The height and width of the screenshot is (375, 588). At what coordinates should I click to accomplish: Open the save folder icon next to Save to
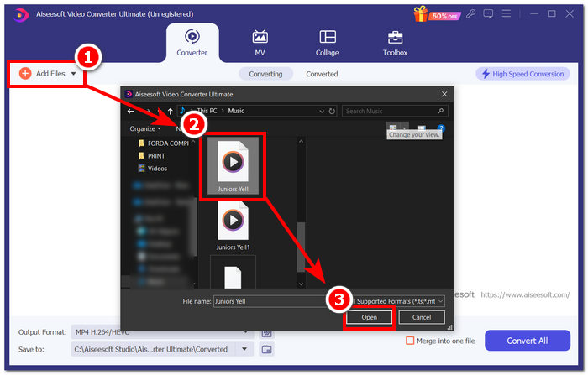pos(267,349)
